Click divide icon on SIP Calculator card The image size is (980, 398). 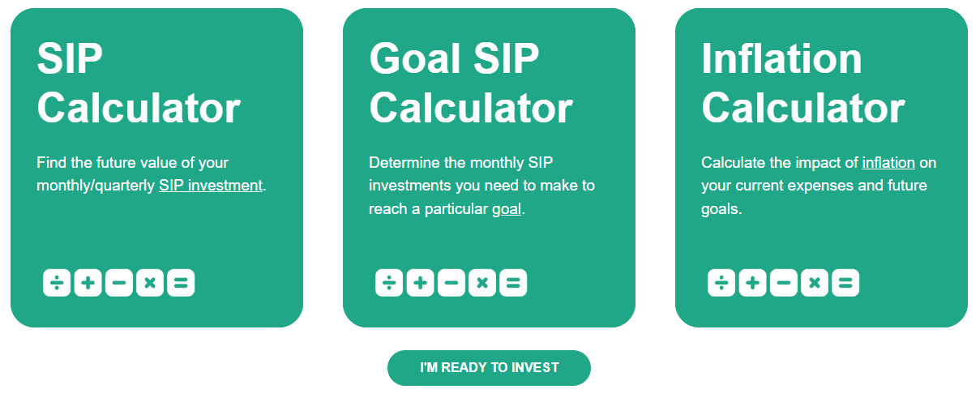coord(57,283)
